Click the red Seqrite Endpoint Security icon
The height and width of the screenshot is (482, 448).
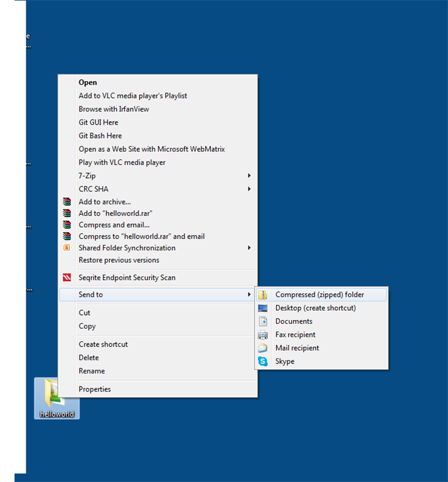[x=67, y=277]
